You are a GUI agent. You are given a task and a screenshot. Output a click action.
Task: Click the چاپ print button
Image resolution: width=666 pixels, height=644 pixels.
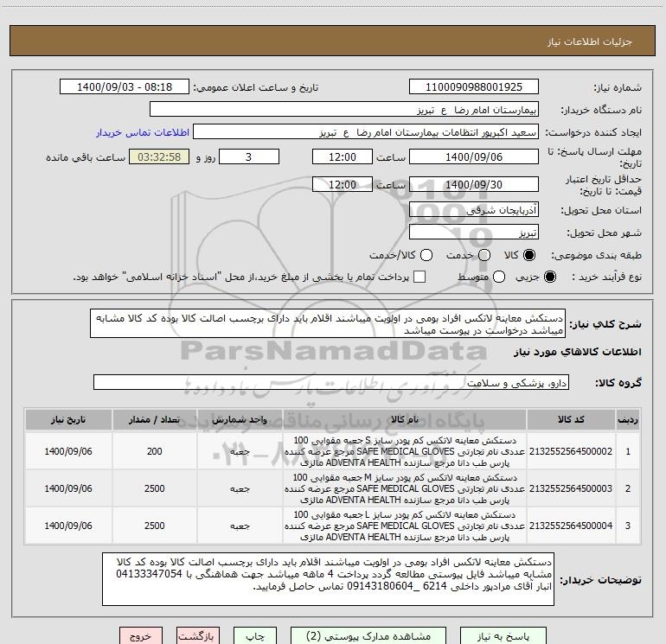pos(255,636)
